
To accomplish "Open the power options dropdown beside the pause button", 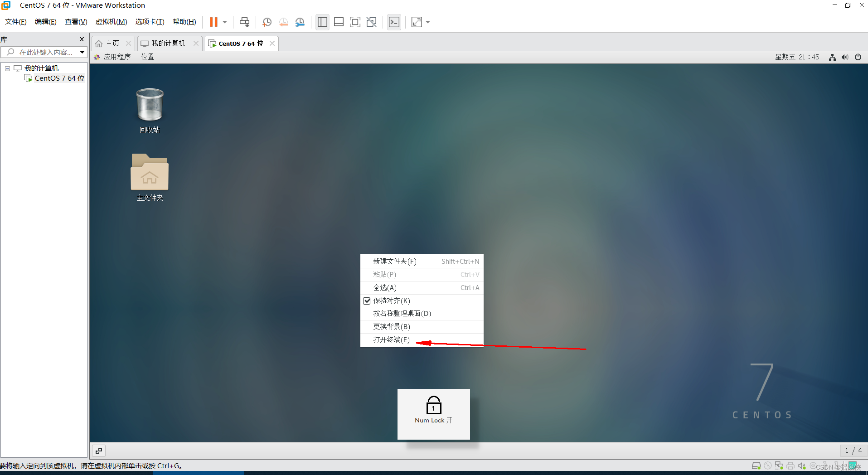I will (225, 22).
